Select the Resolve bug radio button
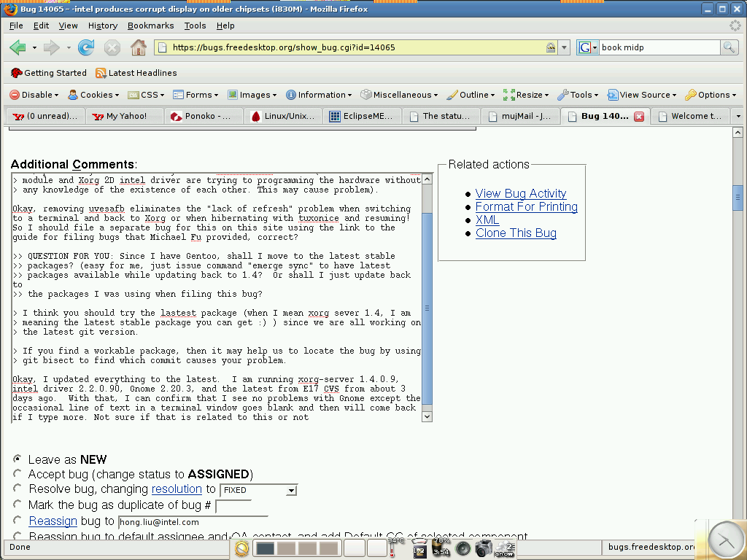Screen dimensions: 747x560 (17, 489)
